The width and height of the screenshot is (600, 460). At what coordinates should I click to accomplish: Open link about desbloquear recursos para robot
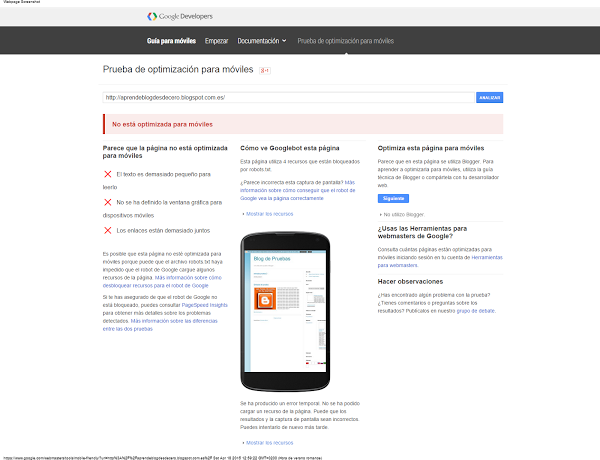coord(162,282)
